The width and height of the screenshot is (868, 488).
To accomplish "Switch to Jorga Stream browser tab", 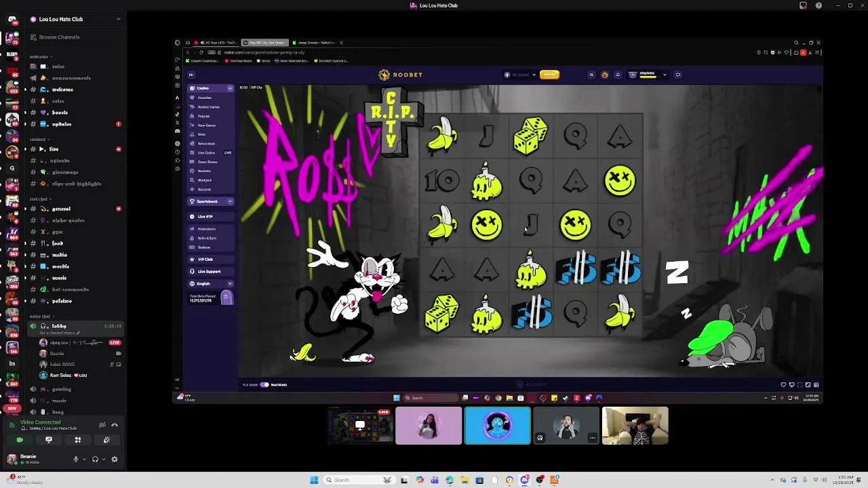I will [x=315, y=43].
